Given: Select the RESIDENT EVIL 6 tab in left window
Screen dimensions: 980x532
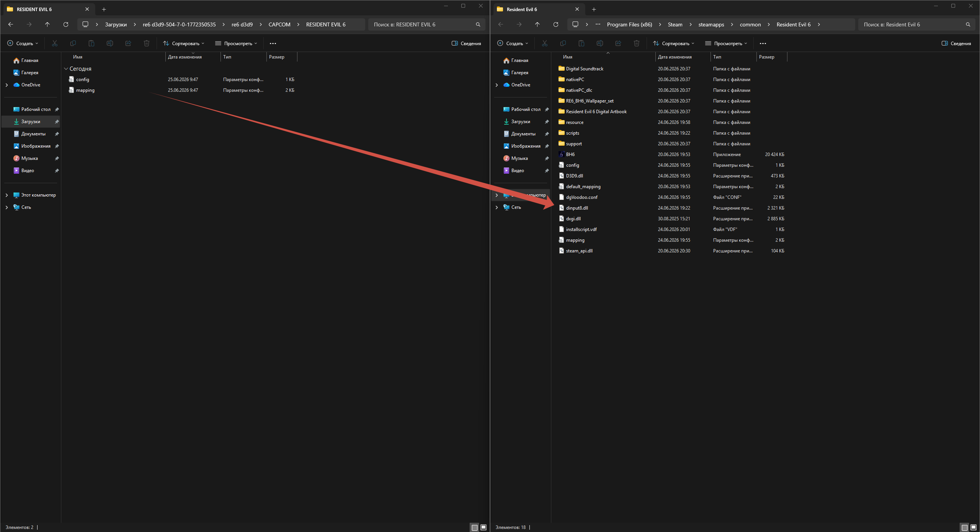Looking at the screenshot, I should pos(48,9).
